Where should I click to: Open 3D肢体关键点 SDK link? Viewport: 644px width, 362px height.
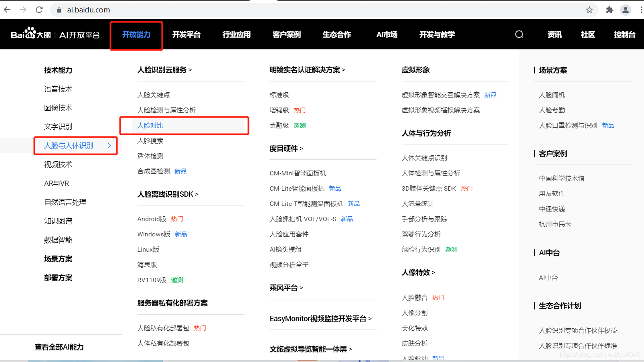coord(429,189)
